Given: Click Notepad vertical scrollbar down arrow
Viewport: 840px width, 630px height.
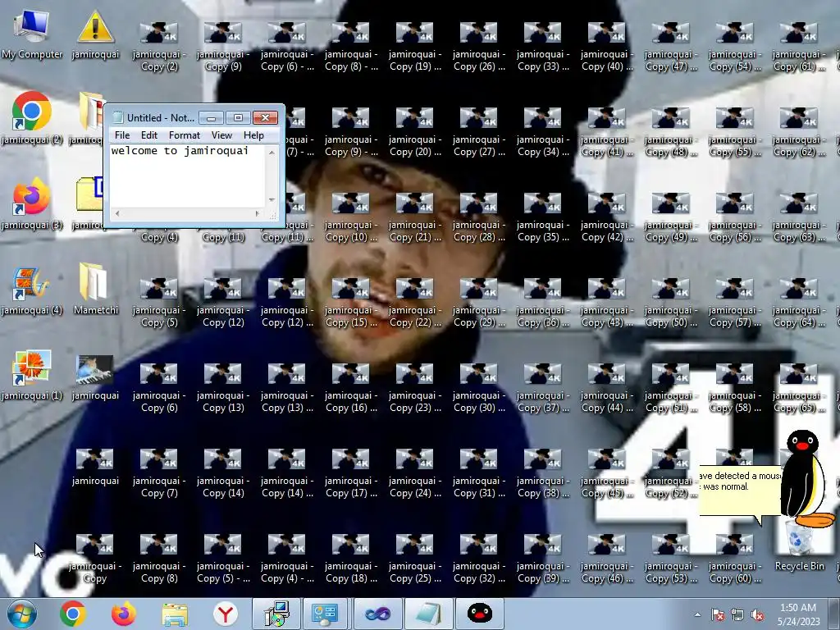Looking at the screenshot, I should [x=272, y=200].
